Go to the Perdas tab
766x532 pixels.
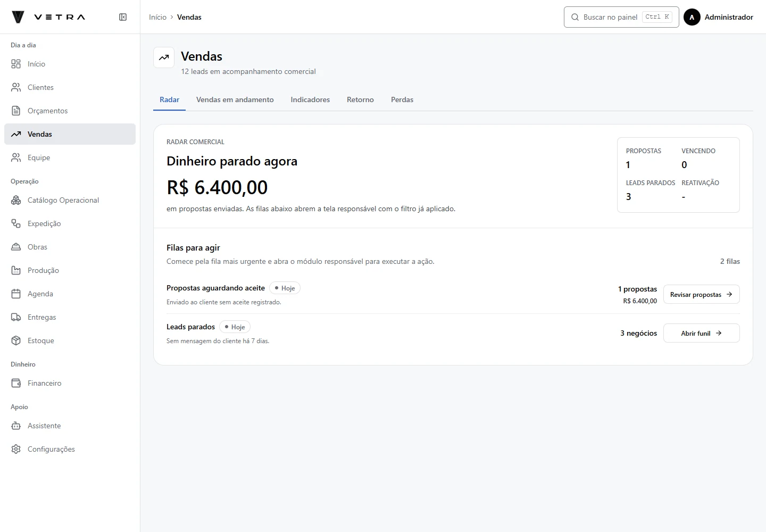click(402, 99)
